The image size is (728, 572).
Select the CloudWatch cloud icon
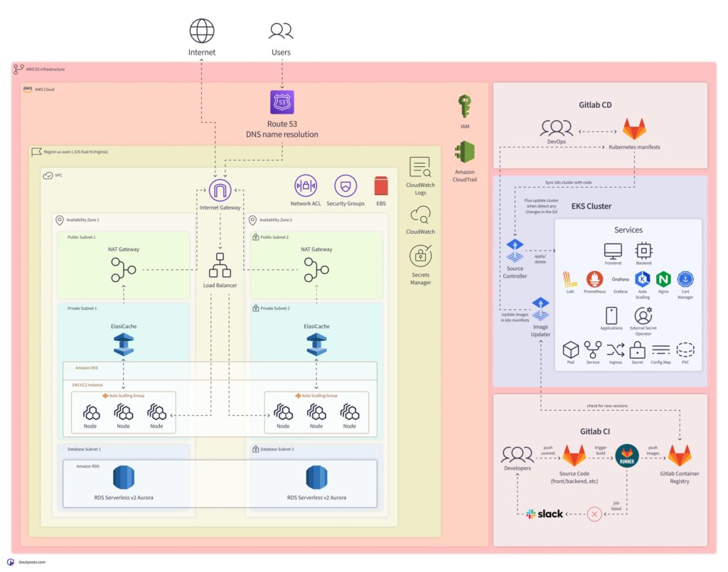(x=420, y=215)
